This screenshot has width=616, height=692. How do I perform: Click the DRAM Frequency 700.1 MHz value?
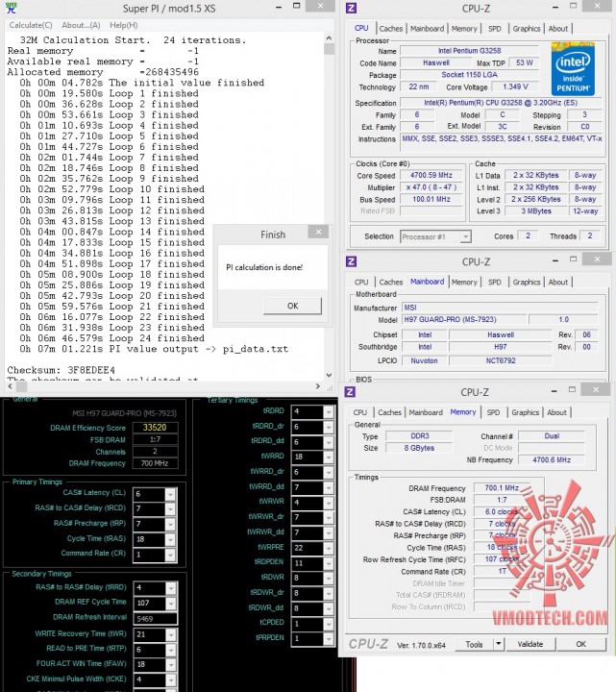point(502,487)
